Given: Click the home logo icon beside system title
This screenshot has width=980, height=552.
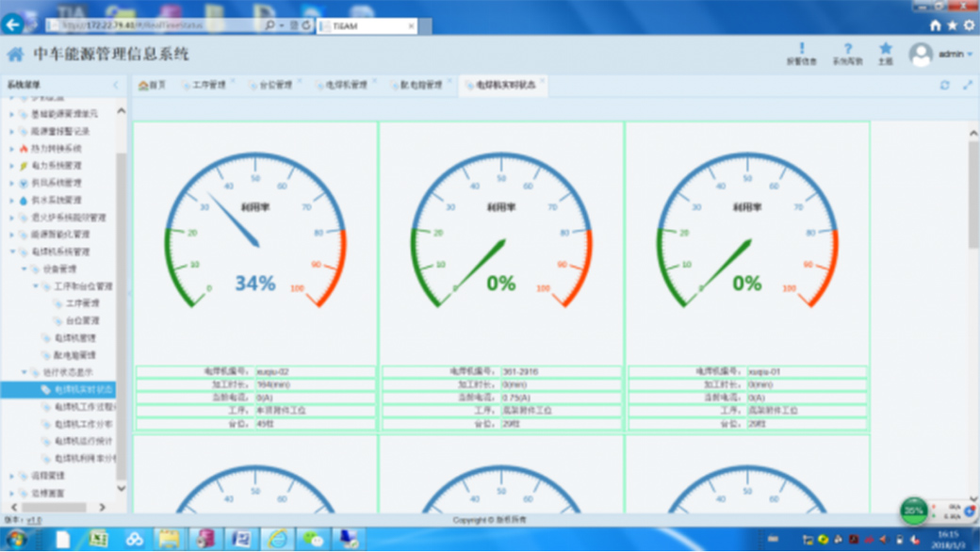Looking at the screenshot, I should click(x=16, y=55).
